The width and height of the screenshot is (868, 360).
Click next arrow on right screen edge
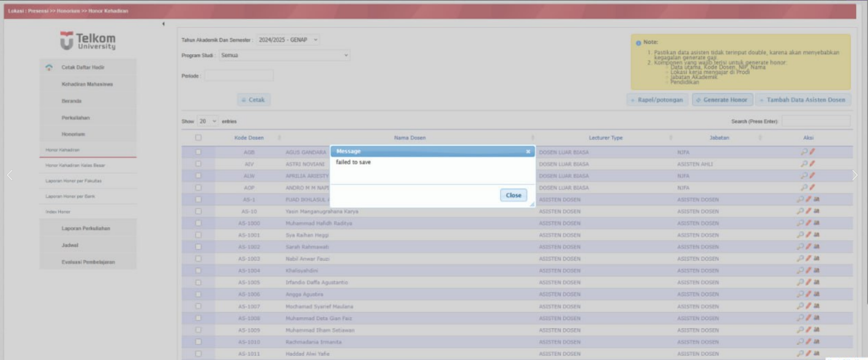point(855,175)
